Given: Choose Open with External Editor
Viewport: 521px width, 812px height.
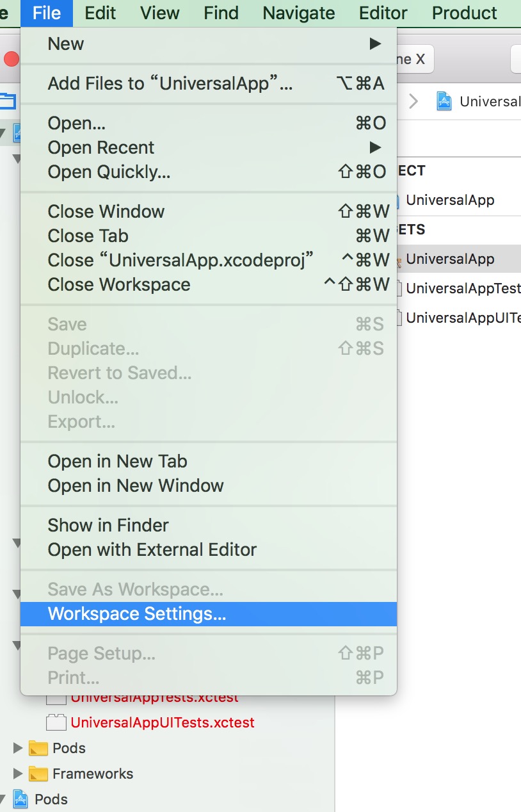Looking at the screenshot, I should point(209,549).
